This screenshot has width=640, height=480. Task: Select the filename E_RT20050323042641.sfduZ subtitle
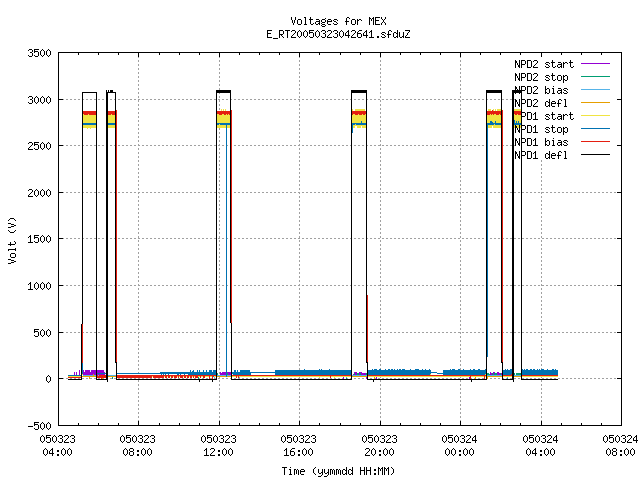pyautogui.click(x=338, y=34)
